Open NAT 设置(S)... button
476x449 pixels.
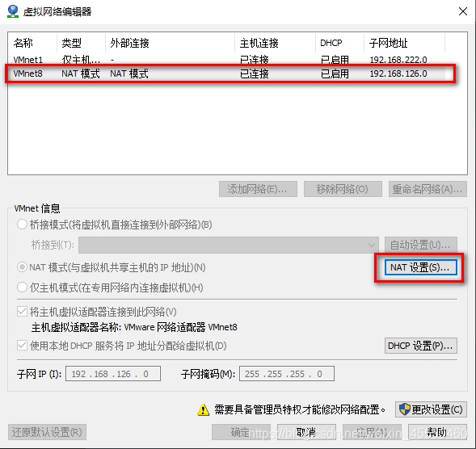point(420,267)
